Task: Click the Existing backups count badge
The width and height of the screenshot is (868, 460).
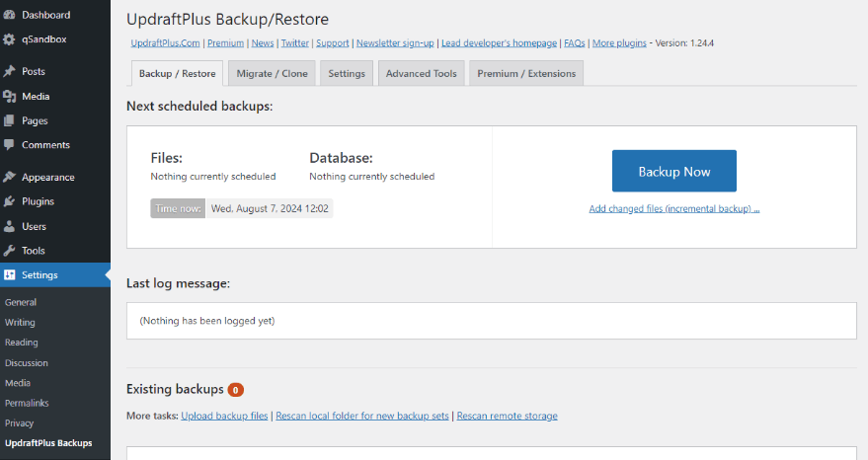Action: click(236, 390)
